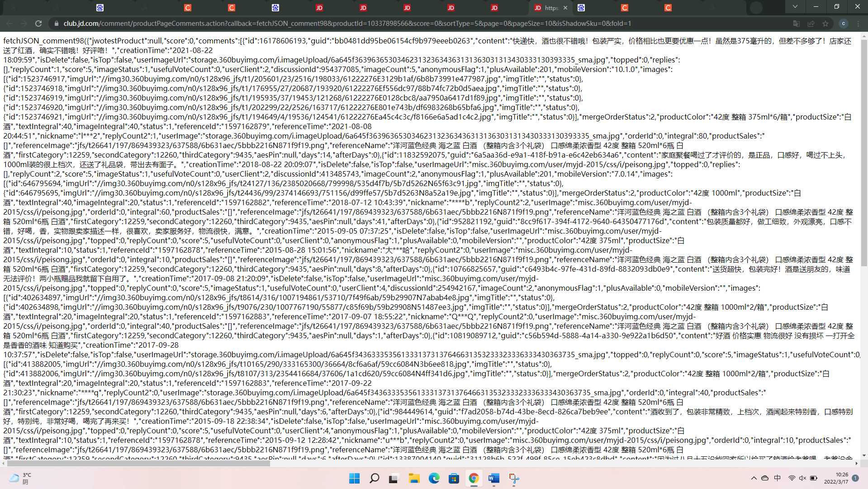Click the browser Forward arrow
Screen dimensions: 868x489
pyautogui.click(x=24, y=24)
